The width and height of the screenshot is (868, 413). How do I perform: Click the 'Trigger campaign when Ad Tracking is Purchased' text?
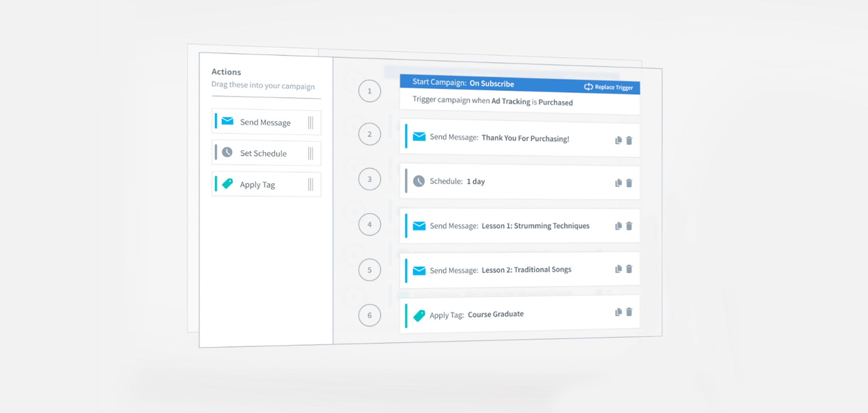(493, 101)
